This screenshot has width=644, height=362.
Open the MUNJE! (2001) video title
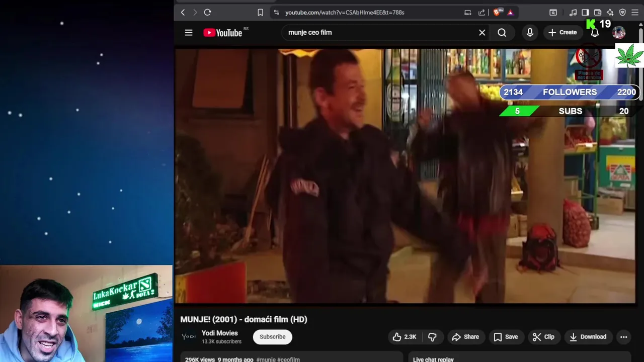244,319
